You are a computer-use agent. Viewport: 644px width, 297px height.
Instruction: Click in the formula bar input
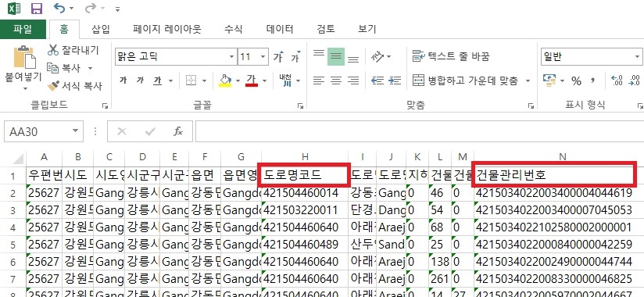point(420,131)
